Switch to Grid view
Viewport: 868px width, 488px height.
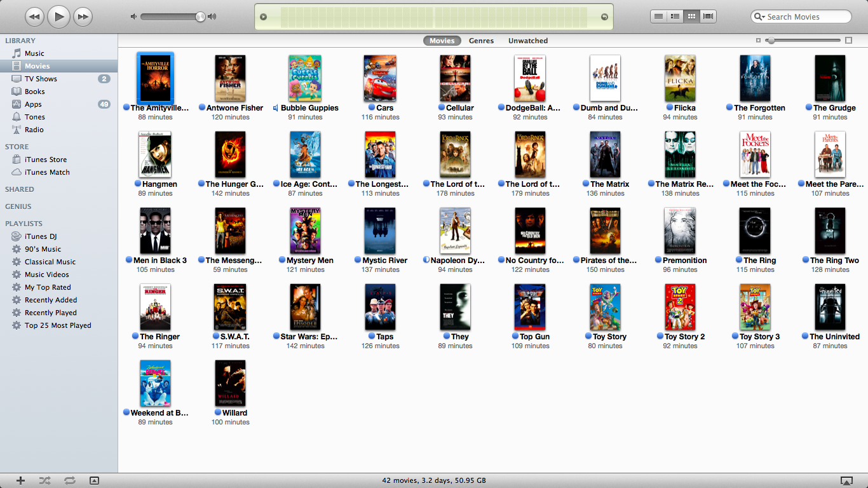(x=691, y=17)
